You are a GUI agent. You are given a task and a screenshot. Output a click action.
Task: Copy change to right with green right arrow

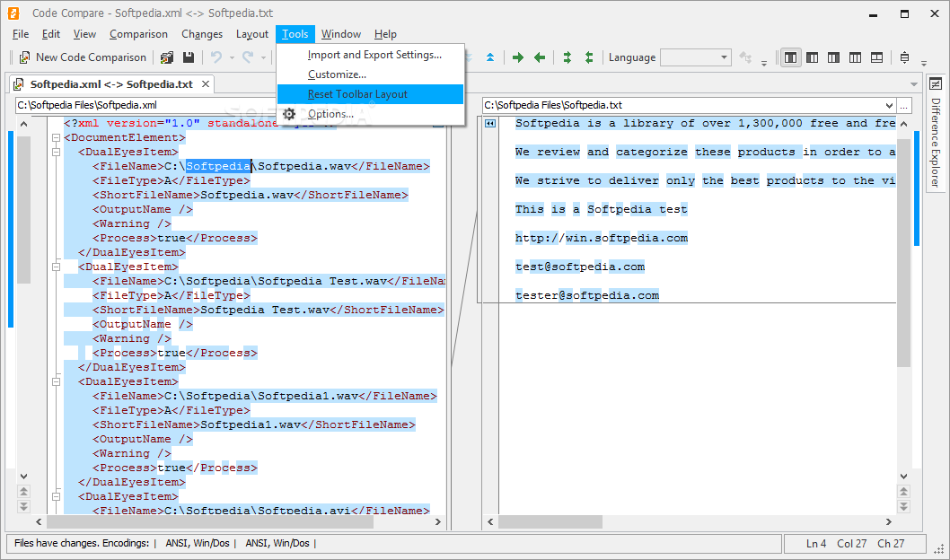point(518,57)
